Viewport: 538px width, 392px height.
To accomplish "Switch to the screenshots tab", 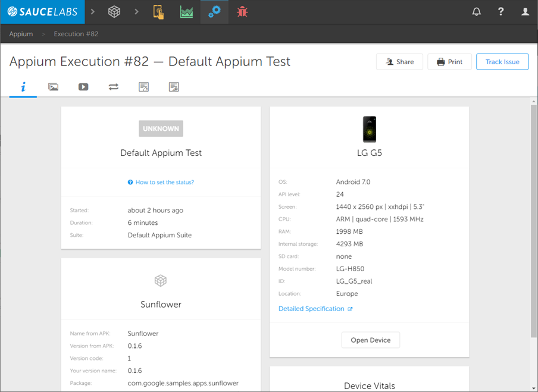I will pos(53,87).
